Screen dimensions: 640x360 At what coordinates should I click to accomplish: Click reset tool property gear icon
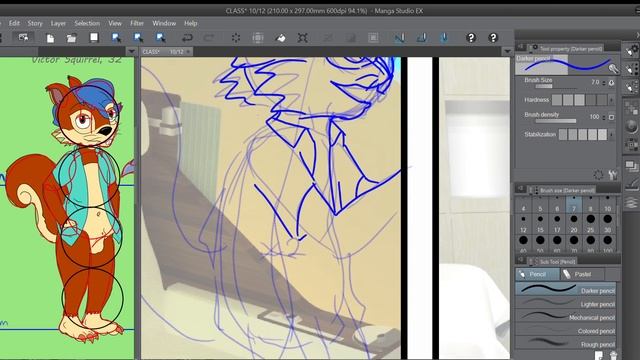click(x=598, y=175)
